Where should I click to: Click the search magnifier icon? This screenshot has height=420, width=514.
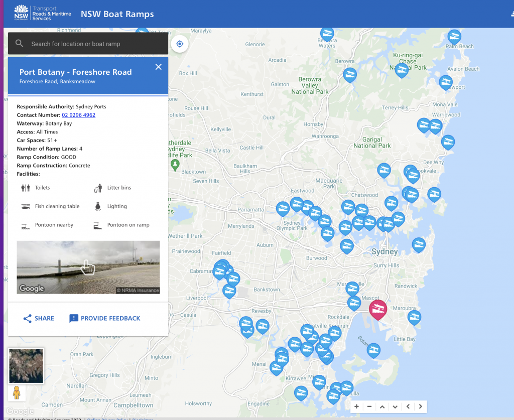coord(20,43)
